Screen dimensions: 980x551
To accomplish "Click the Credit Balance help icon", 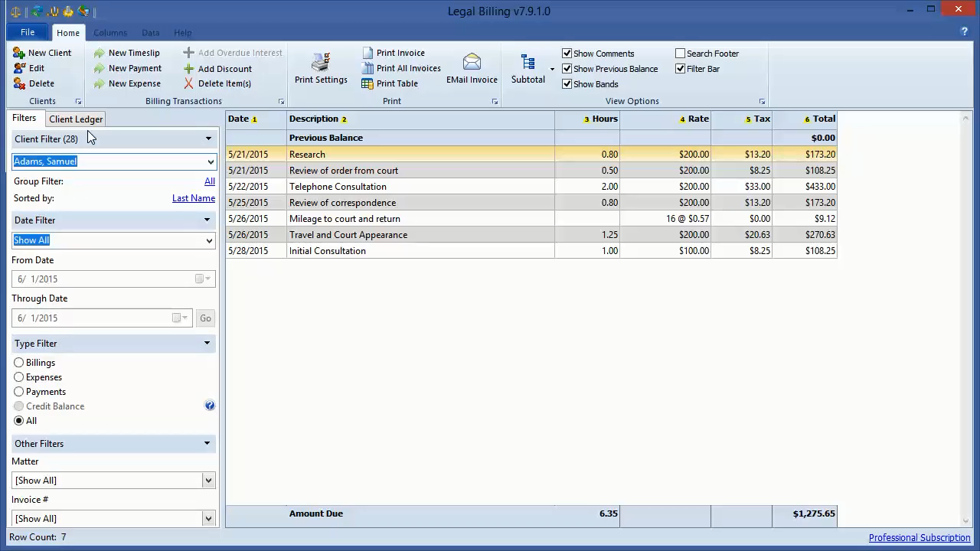I will coord(210,406).
